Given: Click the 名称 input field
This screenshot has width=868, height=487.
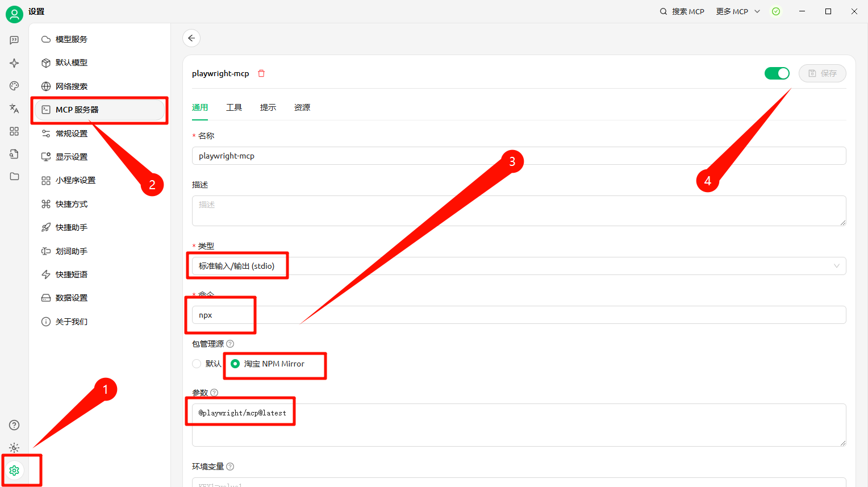Looking at the screenshot, I should 519,156.
